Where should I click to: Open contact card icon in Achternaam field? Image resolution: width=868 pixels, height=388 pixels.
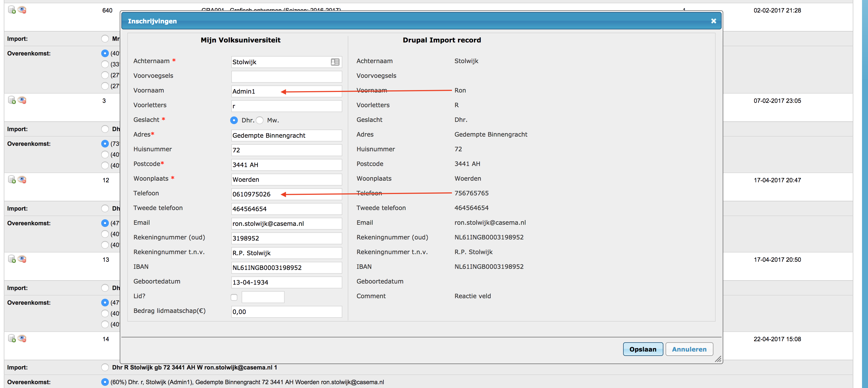[x=335, y=62]
